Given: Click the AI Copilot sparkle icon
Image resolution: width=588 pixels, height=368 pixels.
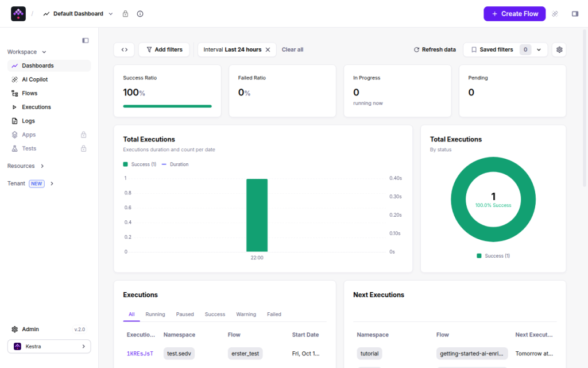Looking at the screenshot, I should point(14,79).
